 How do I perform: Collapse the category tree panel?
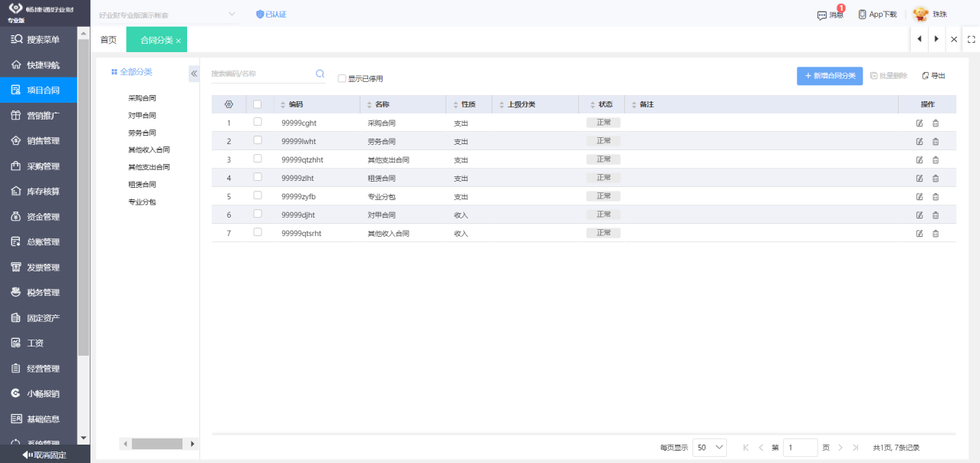[194, 74]
